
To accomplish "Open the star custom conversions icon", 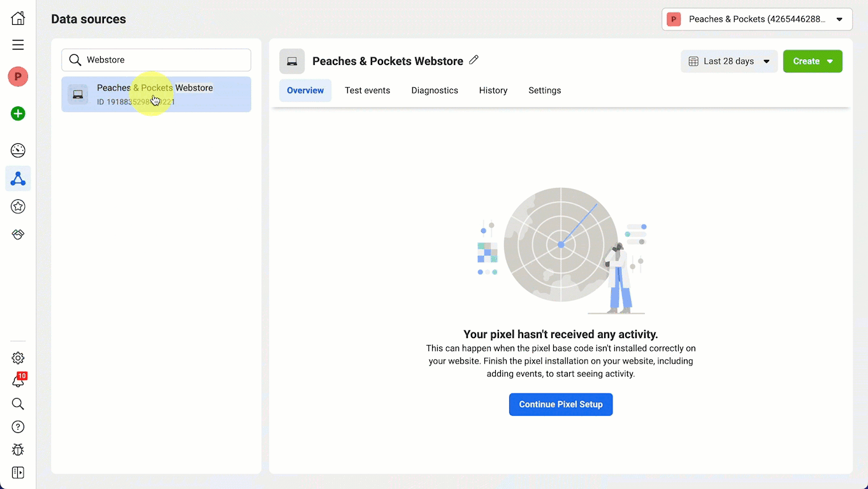I will point(18,206).
